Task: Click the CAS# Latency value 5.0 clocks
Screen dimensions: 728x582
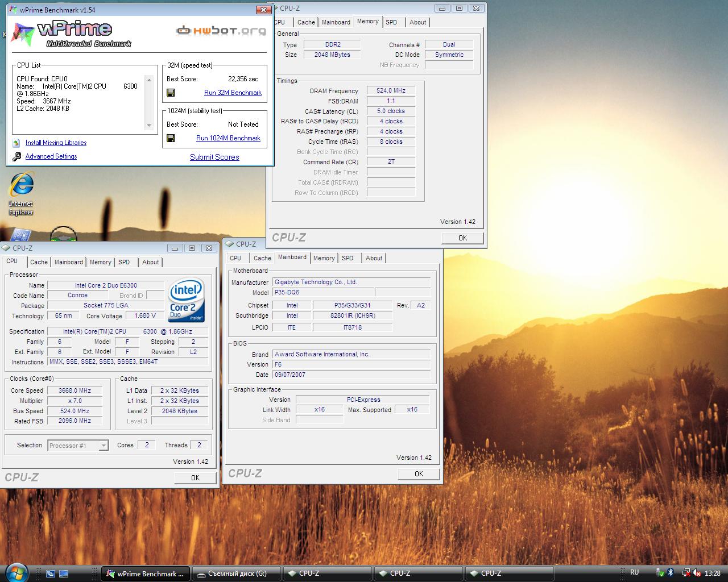Action: [x=391, y=111]
